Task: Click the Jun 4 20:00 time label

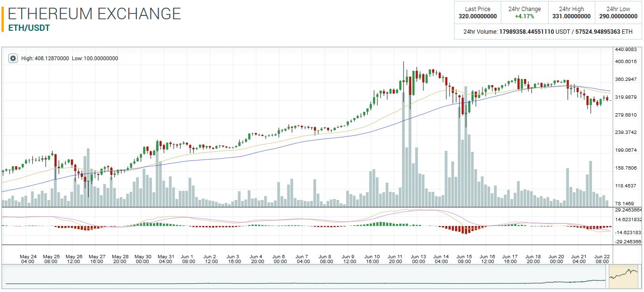Action: click(x=257, y=259)
